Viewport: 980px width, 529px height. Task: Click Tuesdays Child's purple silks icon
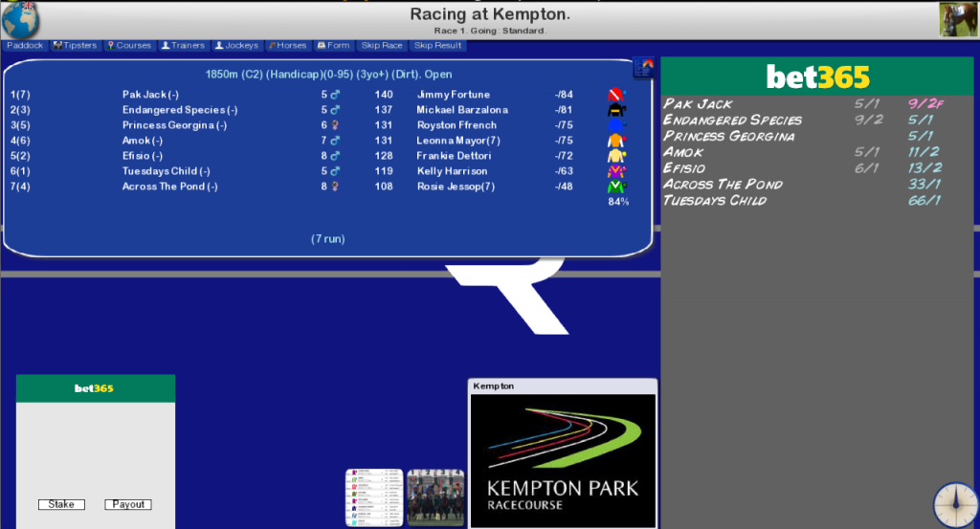(x=616, y=171)
